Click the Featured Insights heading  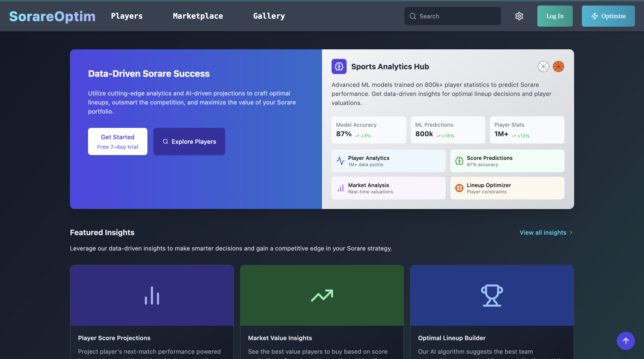coord(102,232)
